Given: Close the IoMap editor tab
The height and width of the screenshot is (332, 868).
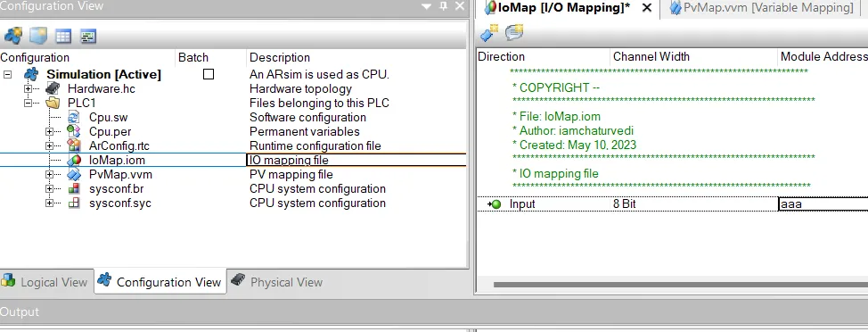Looking at the screenshot, I should pyautogui.click(x=646, y=8).
